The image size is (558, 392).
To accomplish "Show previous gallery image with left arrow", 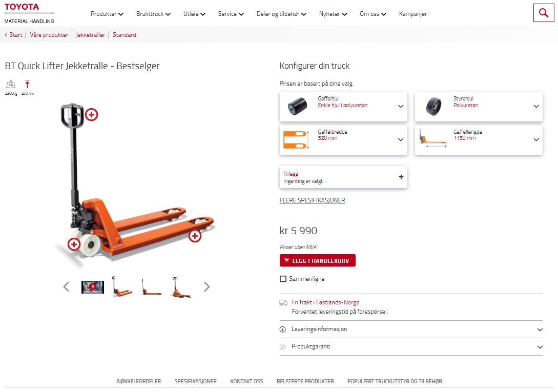I will (x=66, y=286).
